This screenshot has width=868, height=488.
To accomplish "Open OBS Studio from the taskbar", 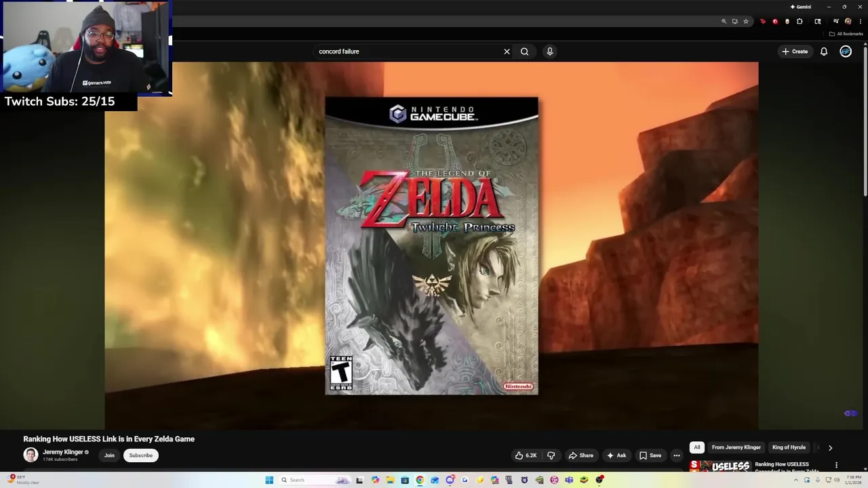I will (x=599, y=480).
